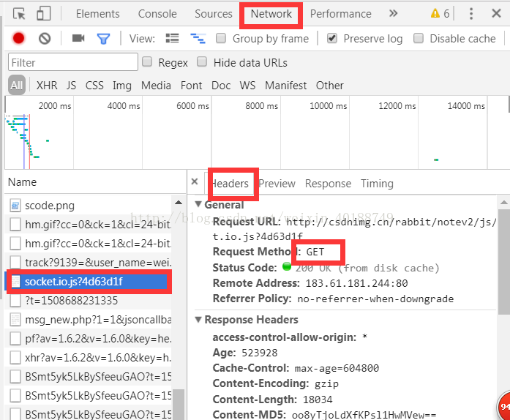Collapse the General section
Screen dimensions: 510x420
(x=198, y=204)
